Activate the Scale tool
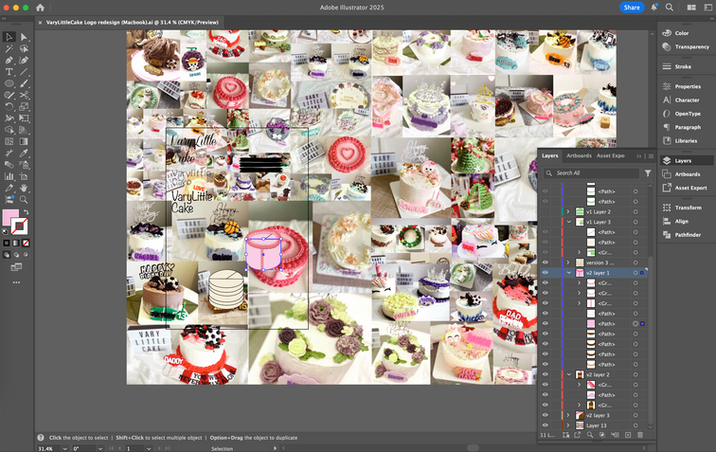Screen dimensions: 716x452 (x=24, y=106)
